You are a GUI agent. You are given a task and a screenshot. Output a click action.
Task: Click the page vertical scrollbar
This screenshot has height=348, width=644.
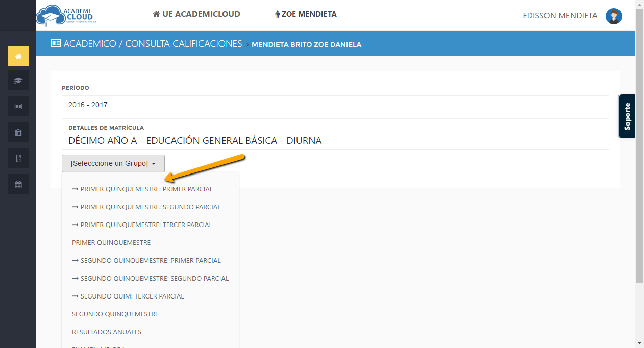click(640, 145)
